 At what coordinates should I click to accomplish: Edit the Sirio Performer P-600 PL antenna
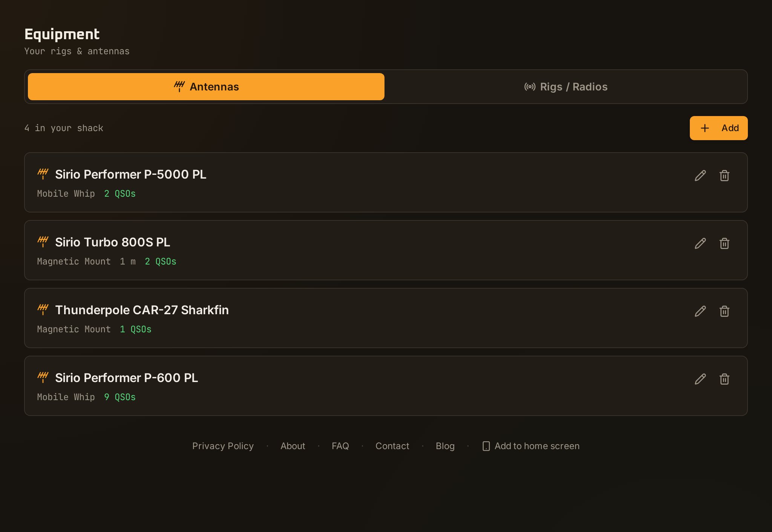coord(700,379)
